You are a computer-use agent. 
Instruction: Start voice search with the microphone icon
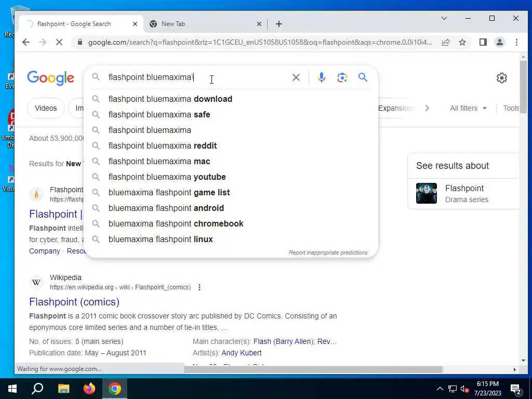coord(321,77)
